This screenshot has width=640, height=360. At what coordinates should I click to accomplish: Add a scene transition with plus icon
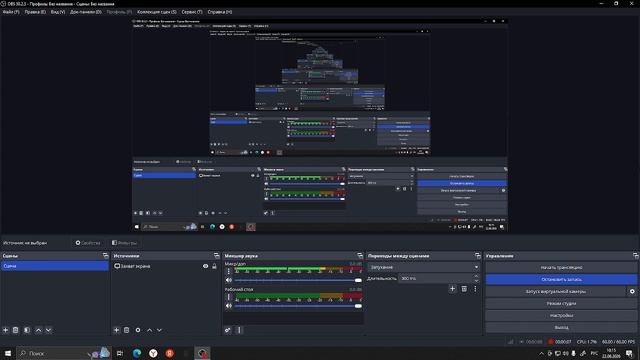[x=452, y=289]
